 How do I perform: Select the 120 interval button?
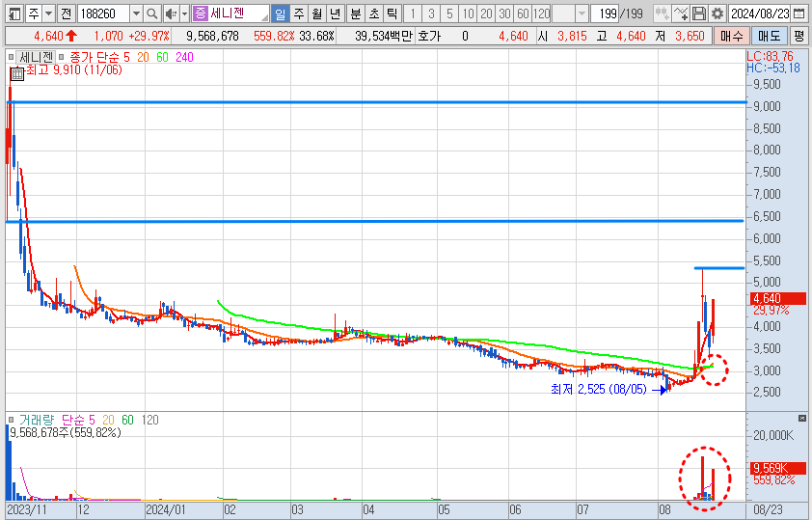click(x=542, y=14)
